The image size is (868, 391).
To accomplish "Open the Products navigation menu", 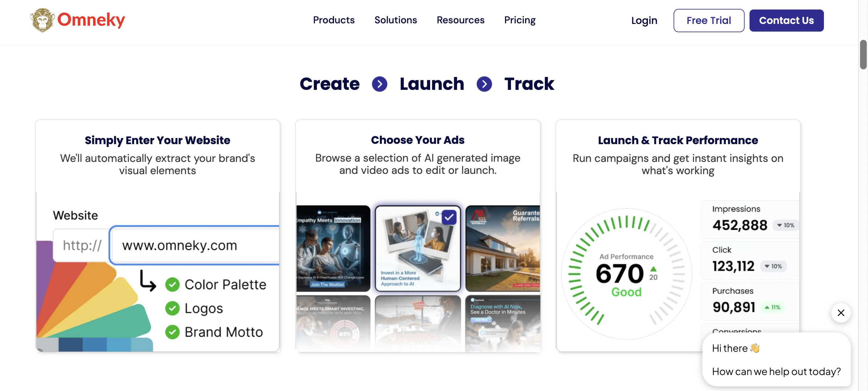I will coord(334,20).
